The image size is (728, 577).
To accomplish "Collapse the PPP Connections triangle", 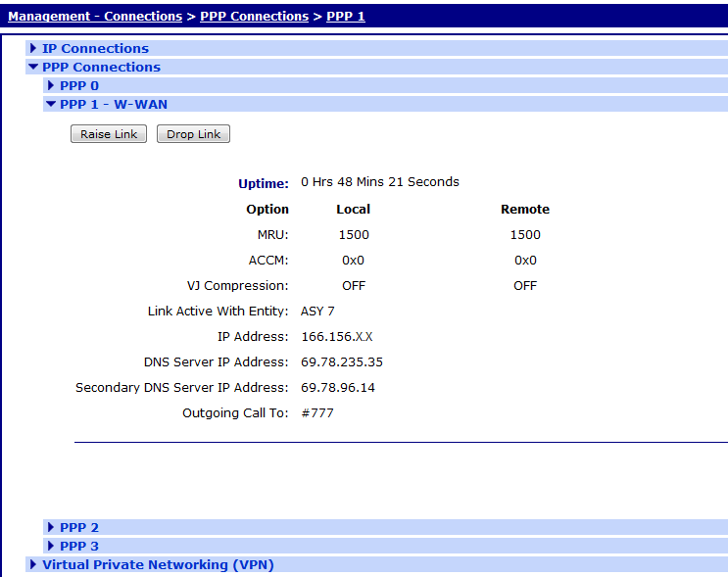I will pyautogui.click(x=34, y=68).
